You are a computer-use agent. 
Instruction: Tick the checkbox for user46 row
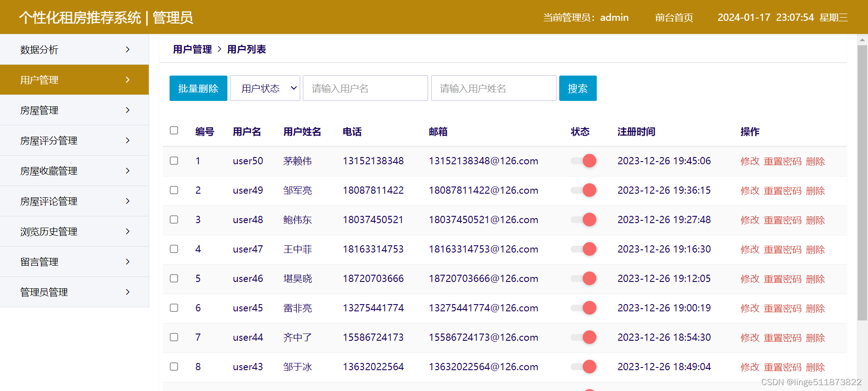pyautogui.click(x=174, y=278)
